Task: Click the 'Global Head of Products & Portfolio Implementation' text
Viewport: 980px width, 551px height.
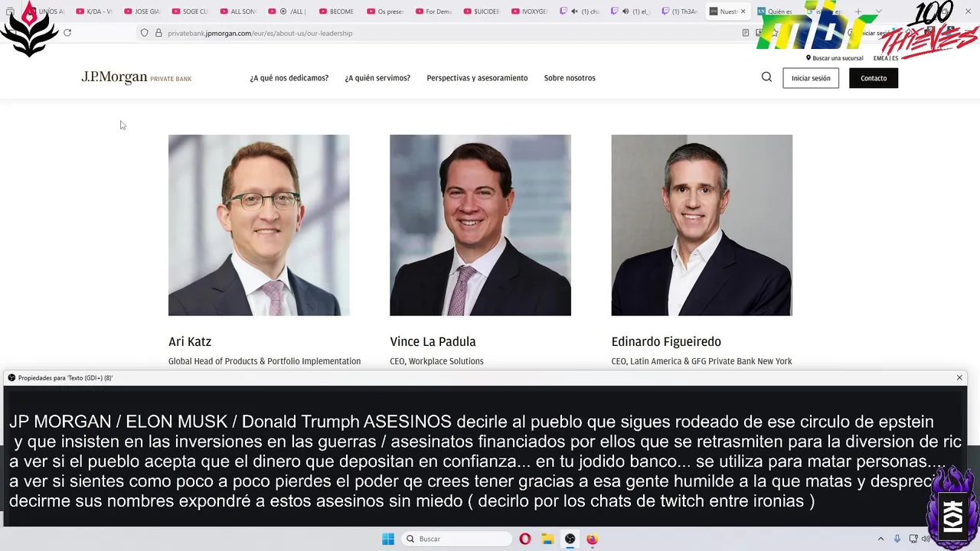Action: (x=264, y=361)
